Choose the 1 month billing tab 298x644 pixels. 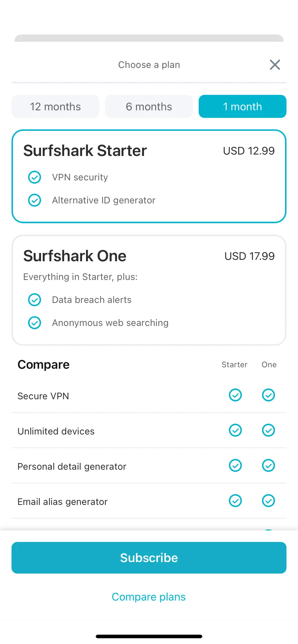click(243, 106)
